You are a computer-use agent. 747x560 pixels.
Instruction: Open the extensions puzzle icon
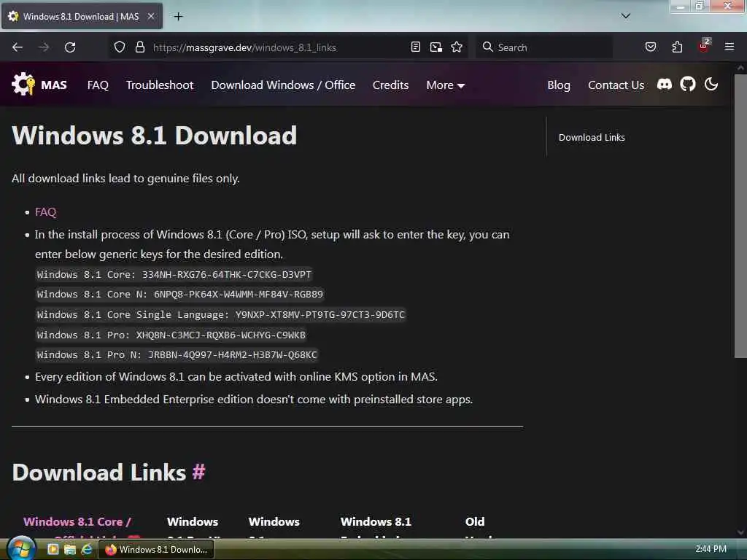[677, 47]
